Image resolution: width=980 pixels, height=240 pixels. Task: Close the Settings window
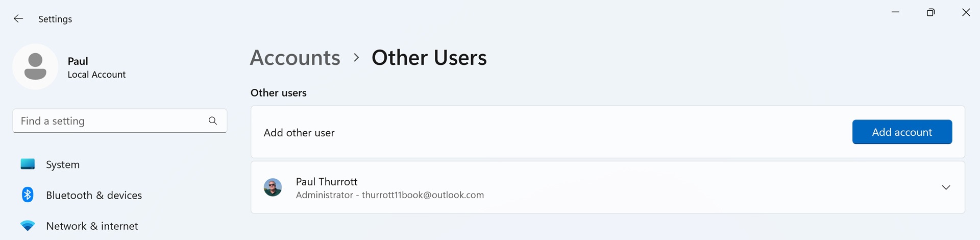(966, 12)
